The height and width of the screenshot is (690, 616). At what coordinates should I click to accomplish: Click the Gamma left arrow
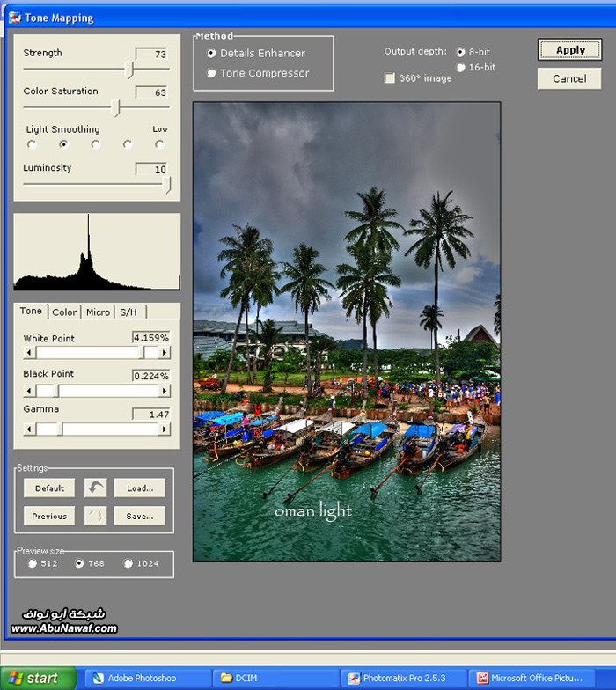(30, 429)
